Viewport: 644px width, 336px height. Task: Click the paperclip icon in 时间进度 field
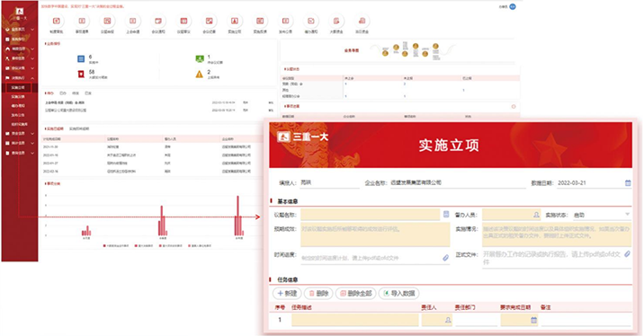pos(445,258)
